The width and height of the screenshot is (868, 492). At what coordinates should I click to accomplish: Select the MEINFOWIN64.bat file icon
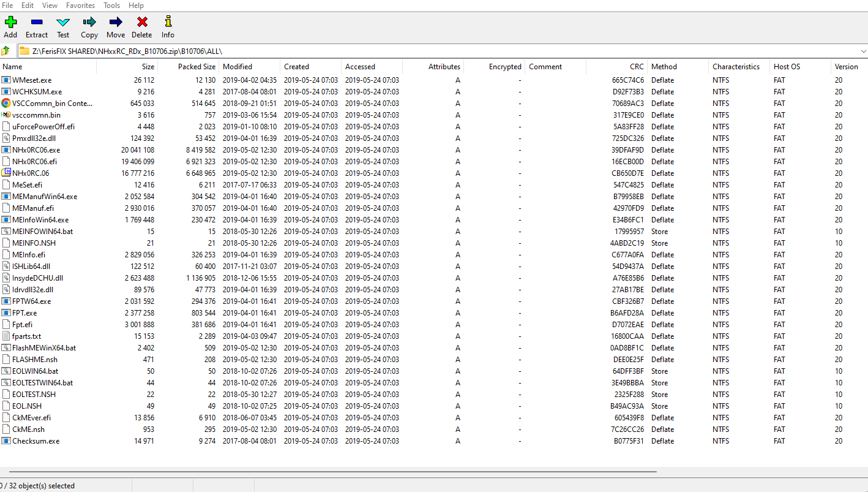6,232
